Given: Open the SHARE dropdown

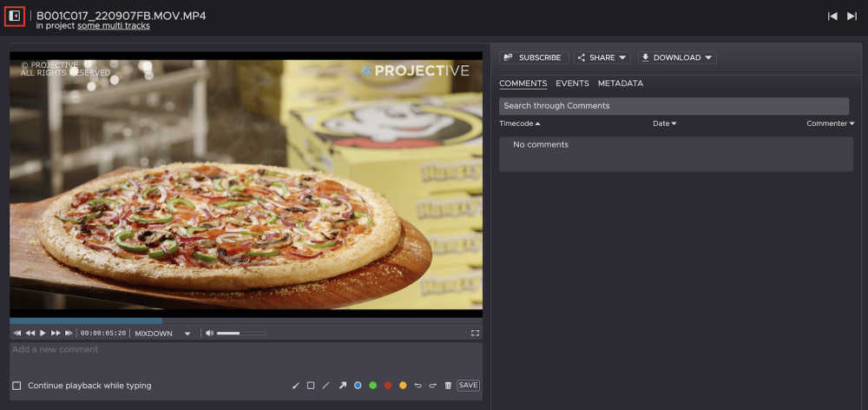Looking at the screenshot, I should [x=602, y=57].
